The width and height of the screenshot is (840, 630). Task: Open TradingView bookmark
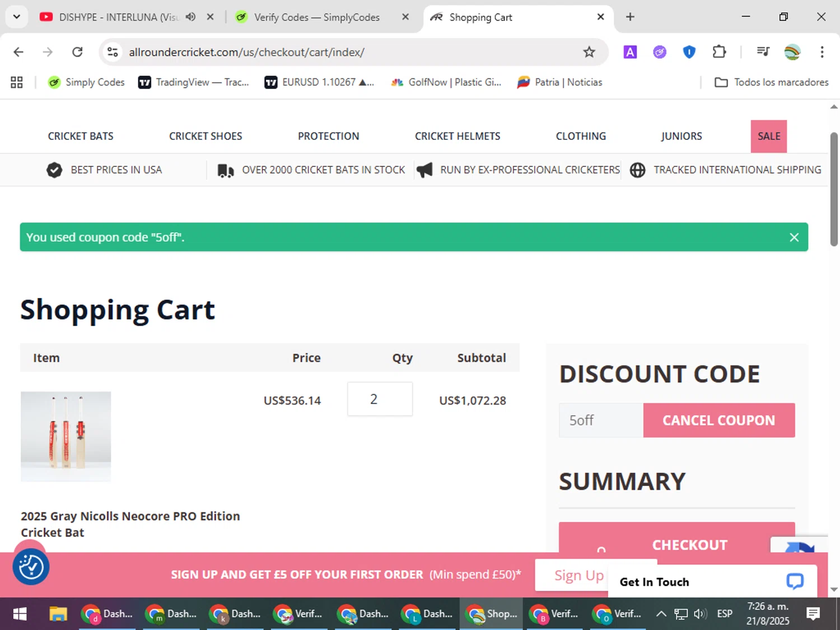coord(194,82)
